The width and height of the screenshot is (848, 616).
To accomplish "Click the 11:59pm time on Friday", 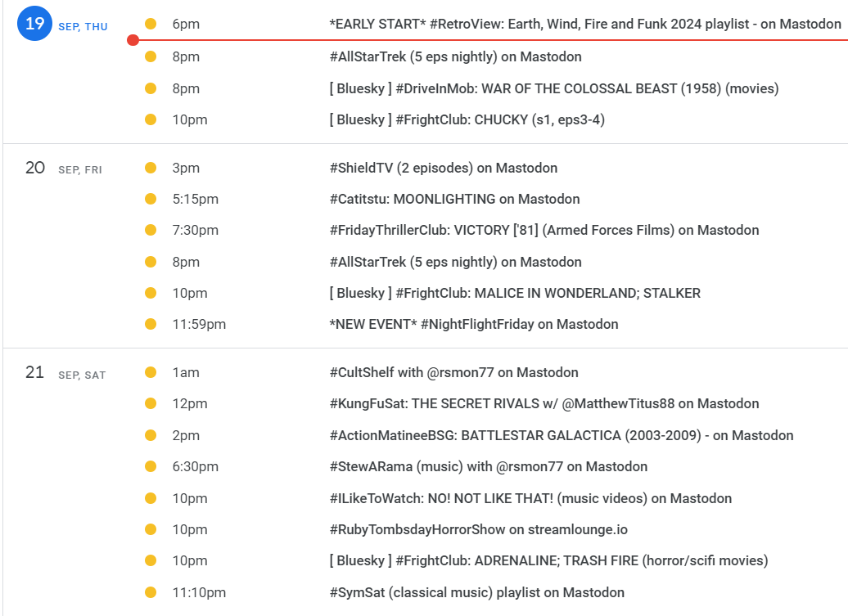I will (199, 324).
